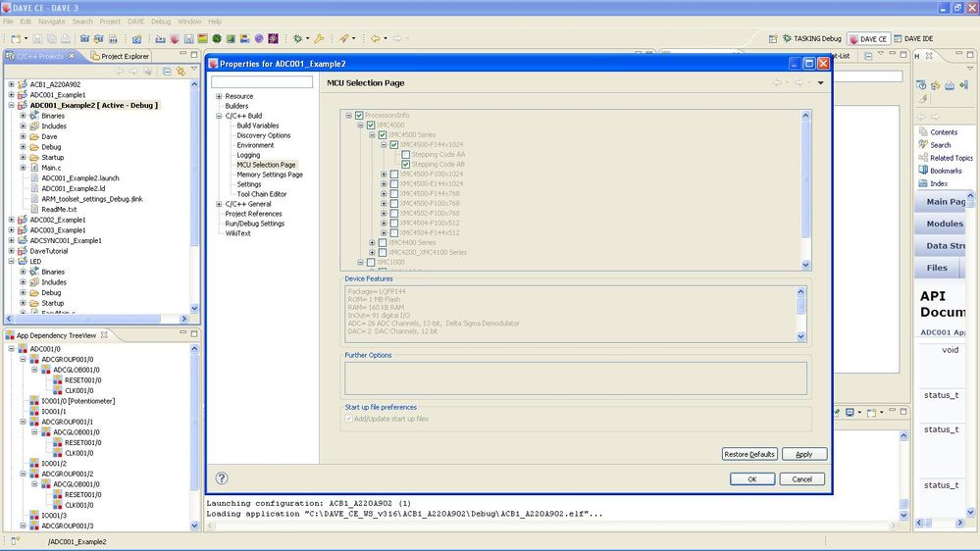The image size is (980, 551).
Task: Switch to DAVE IDE perspective
Action: pyautogui.click(x=913, y=39)
